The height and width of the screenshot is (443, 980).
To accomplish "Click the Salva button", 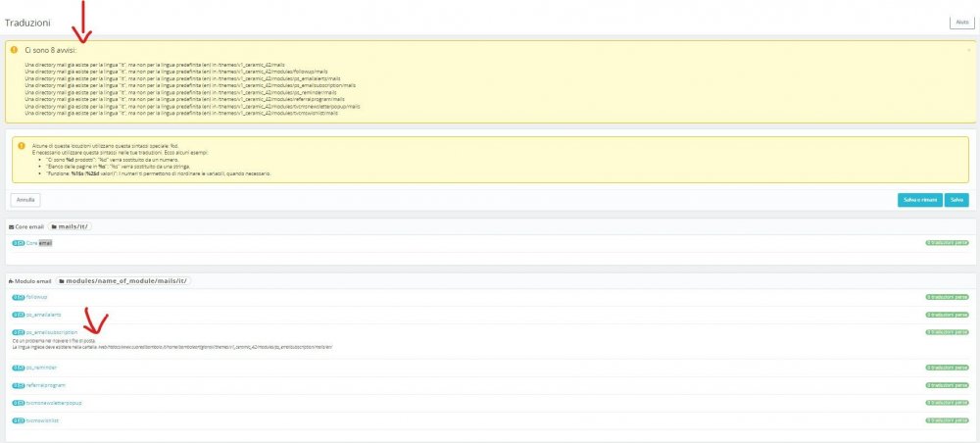I will pyautogui.click(x=956, y=200).
